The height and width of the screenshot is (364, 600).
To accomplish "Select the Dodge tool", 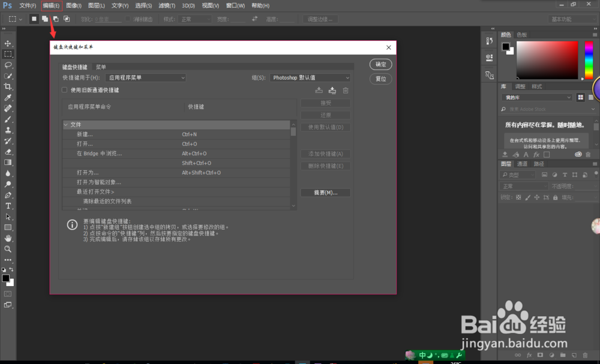I will tap(8, 184).
